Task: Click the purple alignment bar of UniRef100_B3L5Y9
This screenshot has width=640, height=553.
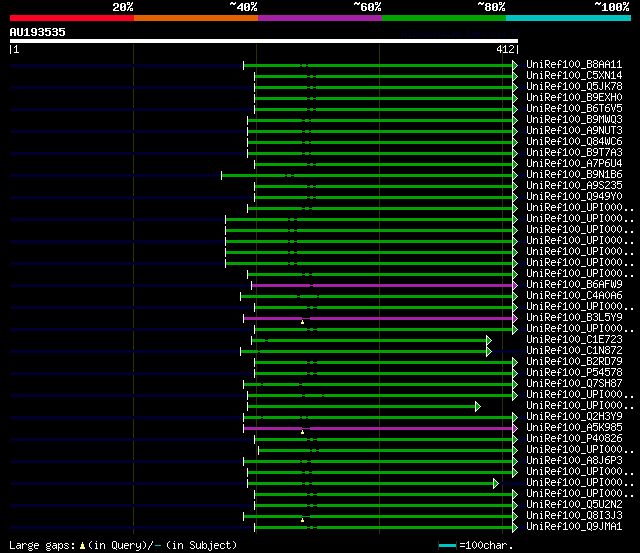Action: click(378, 319)
